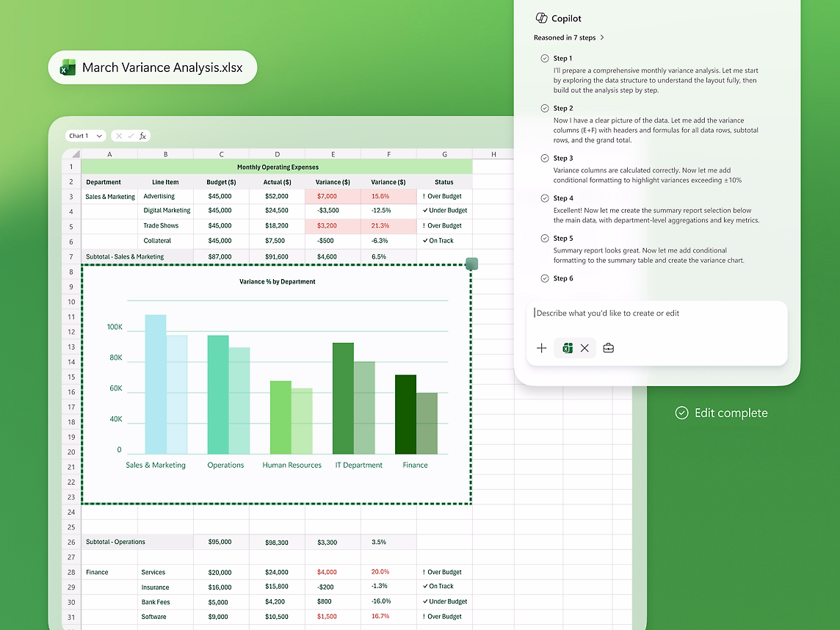
Task: Click the plus add icon in the prompt box
Action: (542, 348)
